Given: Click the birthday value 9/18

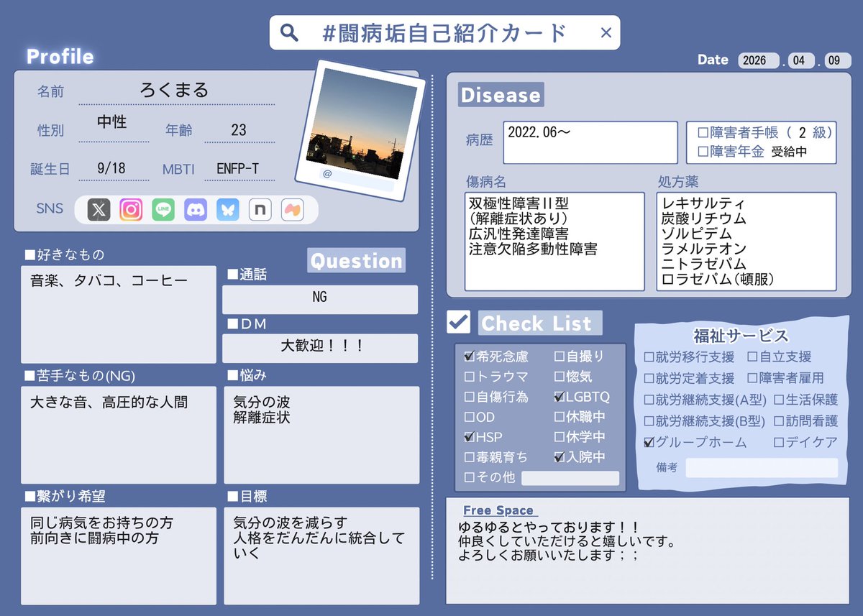Looking at the screenshot, I should tap(111, 169).
